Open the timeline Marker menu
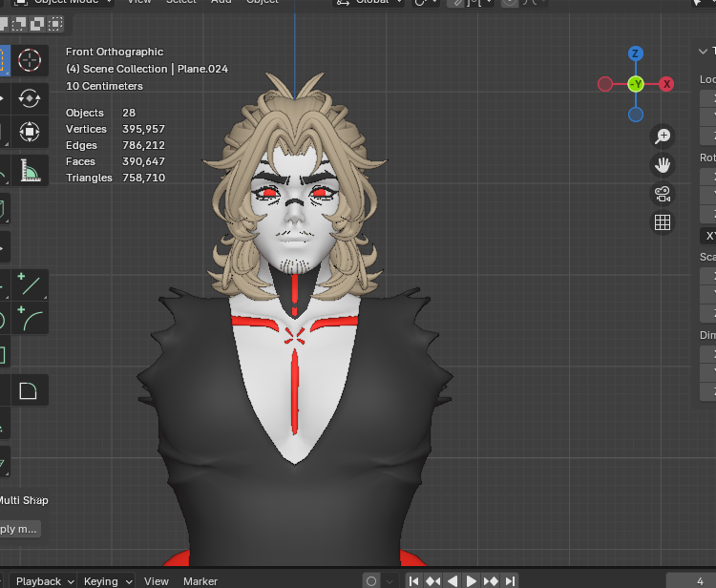This screenshot has width=716, height=588. pos(200,581)
